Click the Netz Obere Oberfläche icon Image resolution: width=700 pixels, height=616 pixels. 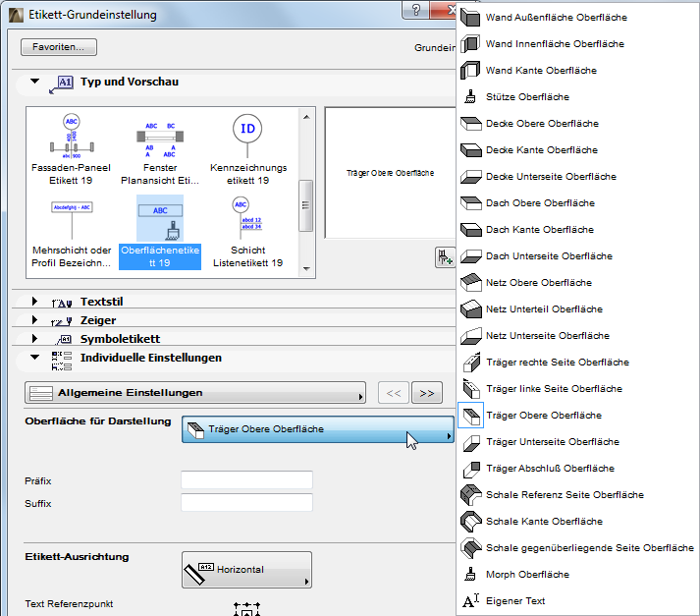coord(470,282)
